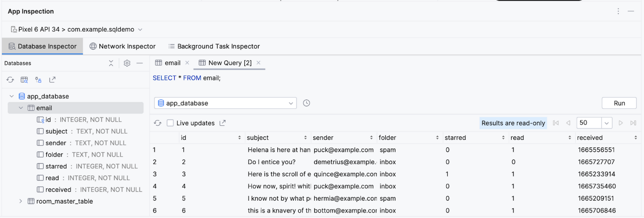Show query history clock icon
Screen dimensions: 644x218
(x=306, y=103)
